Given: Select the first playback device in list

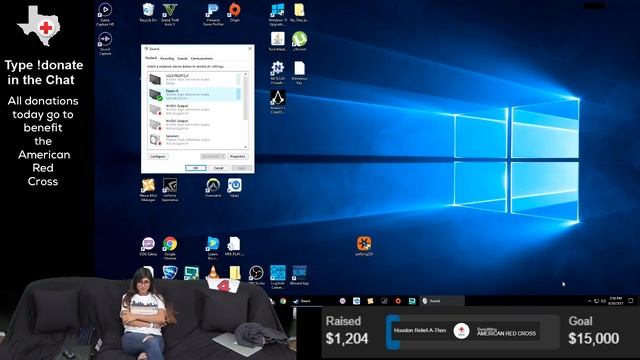Looking at the screenshot, I should tap(194, 79).
